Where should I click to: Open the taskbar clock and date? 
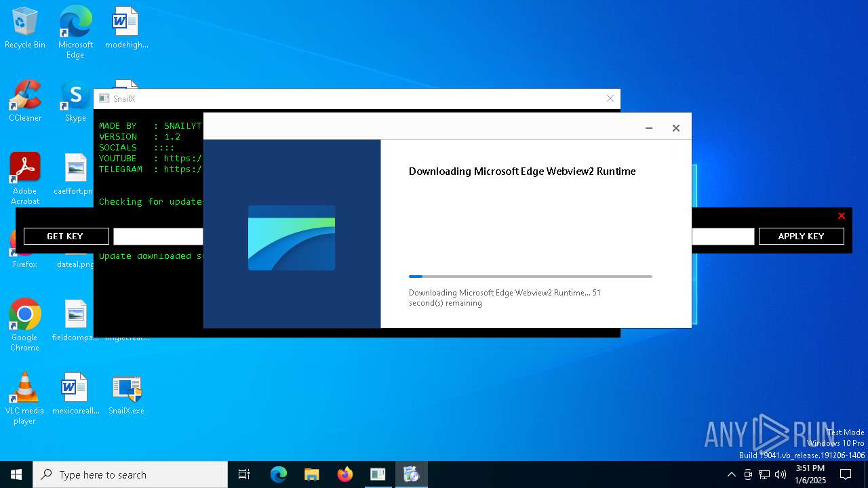click(810, 474)
